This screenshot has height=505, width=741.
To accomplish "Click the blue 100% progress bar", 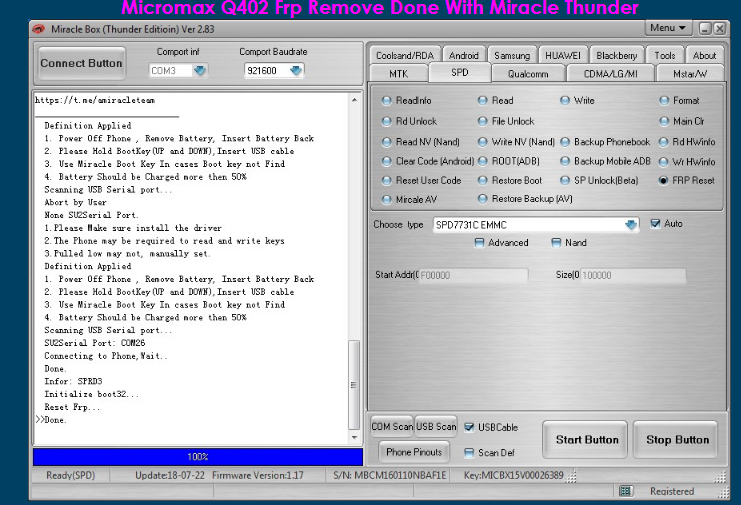I will coord(198,457).
